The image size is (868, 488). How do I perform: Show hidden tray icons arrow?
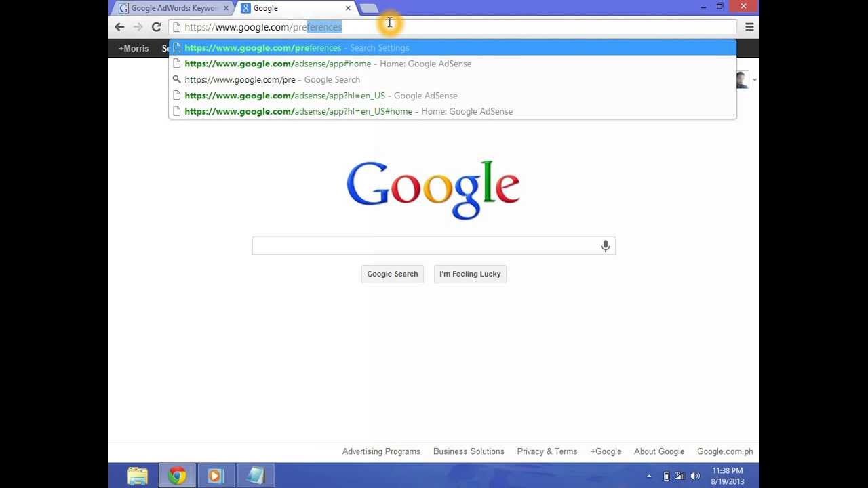[649, 476]
